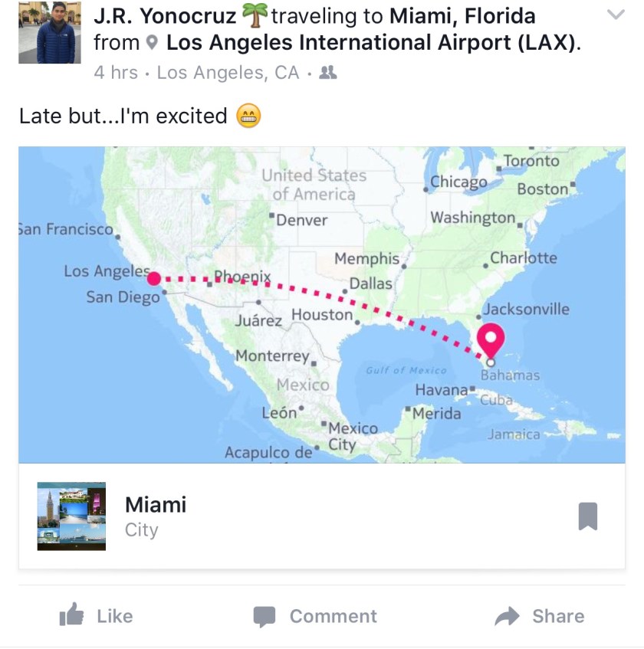
Task: Tap the grinning emoji in post text
Action: 248,116
